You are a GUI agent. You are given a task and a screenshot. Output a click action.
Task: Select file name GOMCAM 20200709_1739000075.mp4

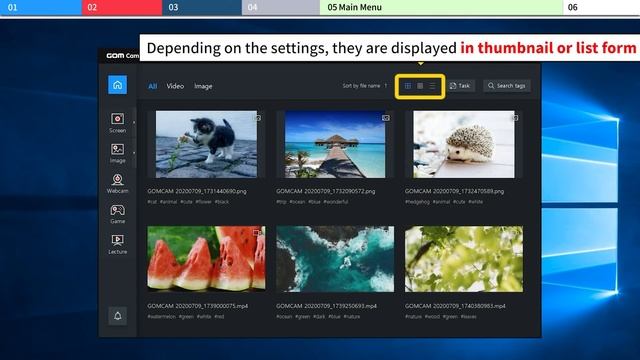pos(198,306)
